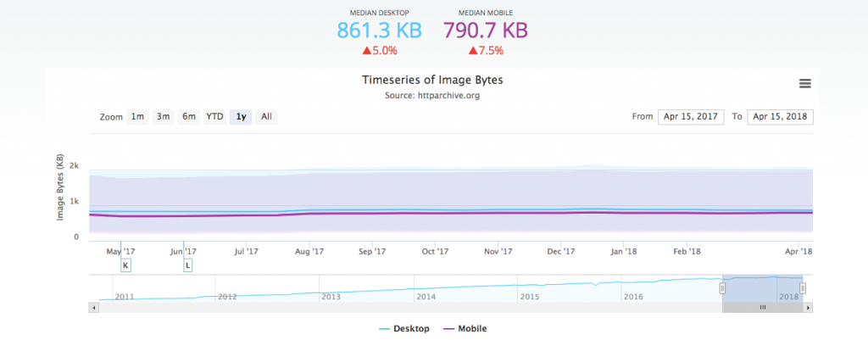Click the scrollbar right arrow
Viewport: 868px width, 340px height.
tap(808, 308)
